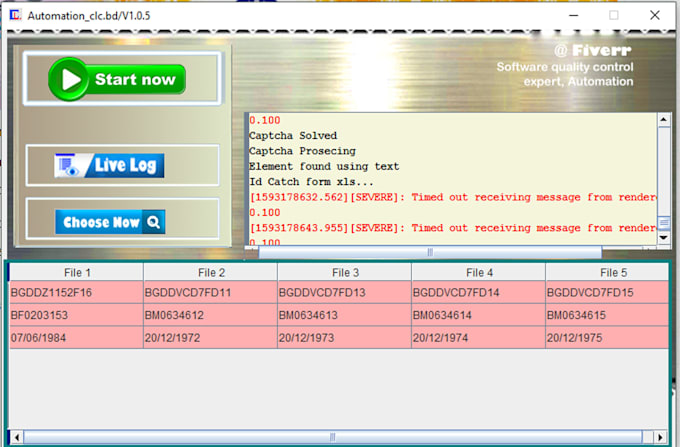The image size is (680, 447).
Task: Click the Id Catch form xls log line
Action: pyautogui.click(x=311, y=182)
